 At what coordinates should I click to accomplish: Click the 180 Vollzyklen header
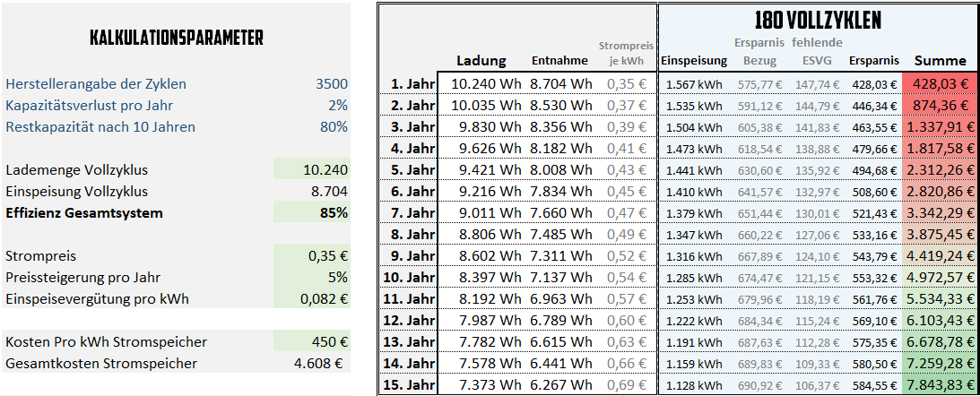818,21
